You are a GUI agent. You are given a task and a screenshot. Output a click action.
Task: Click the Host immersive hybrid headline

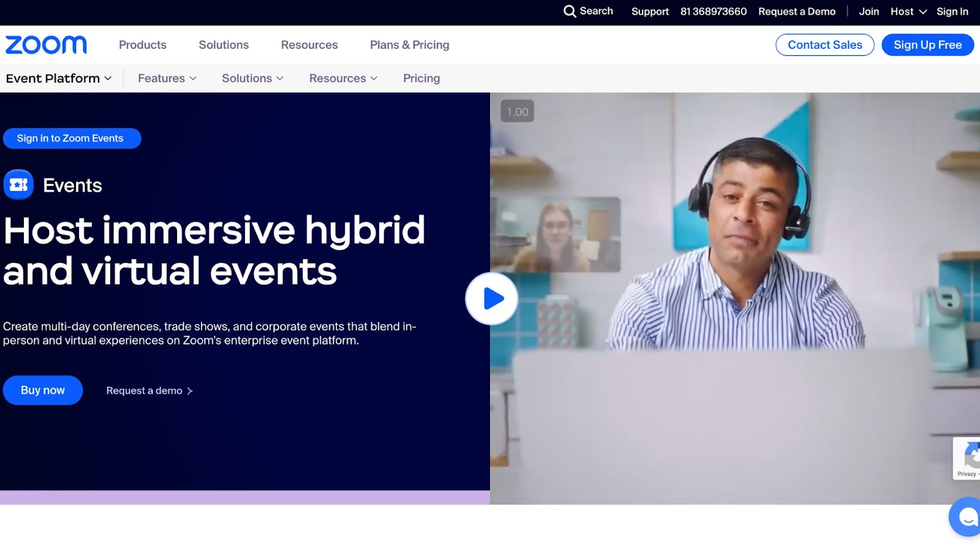pyautogui.click(x=214, y=250)
